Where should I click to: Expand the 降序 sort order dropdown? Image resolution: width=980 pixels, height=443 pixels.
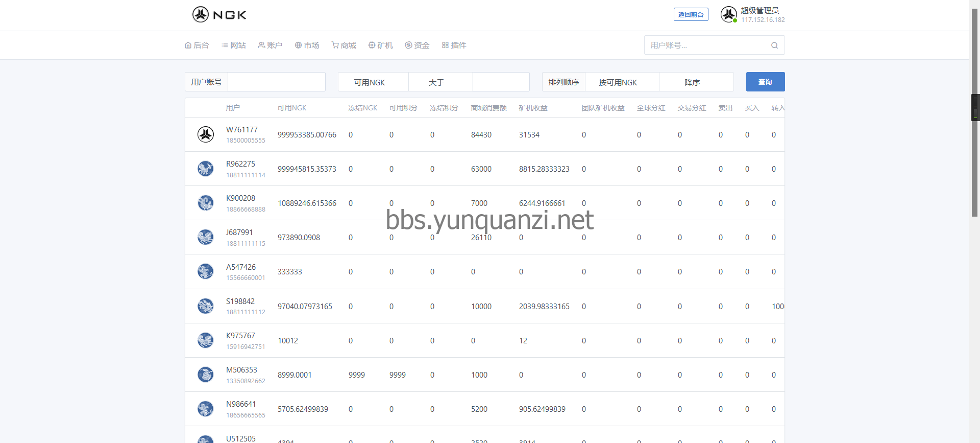(x=696, y=82)
